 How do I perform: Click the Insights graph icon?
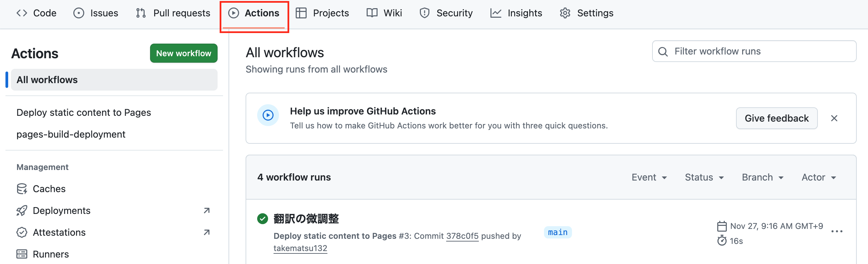(x=496, y=13)
